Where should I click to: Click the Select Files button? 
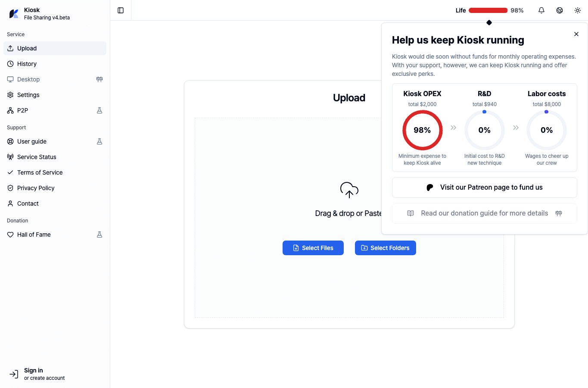click(313, 248)
